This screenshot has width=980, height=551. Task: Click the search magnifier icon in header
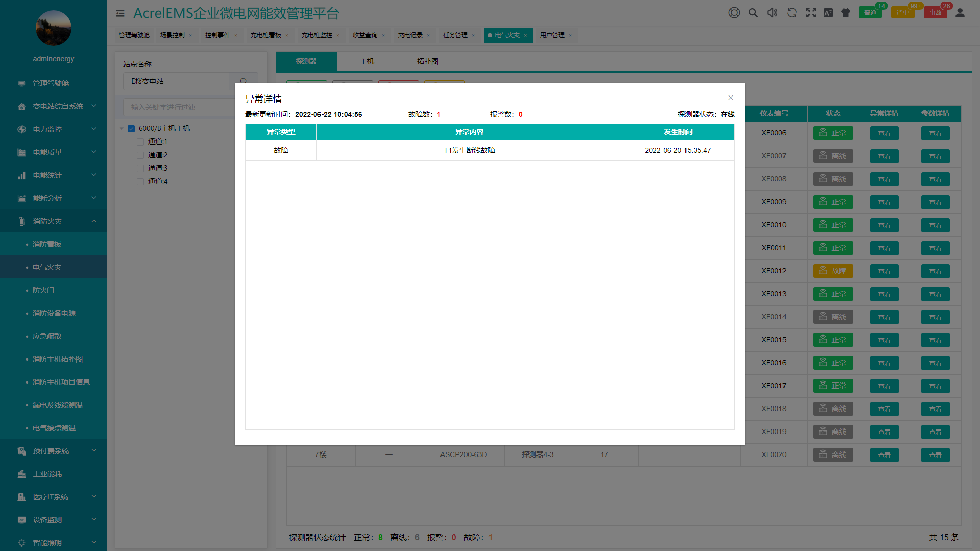tap(753, 13)
